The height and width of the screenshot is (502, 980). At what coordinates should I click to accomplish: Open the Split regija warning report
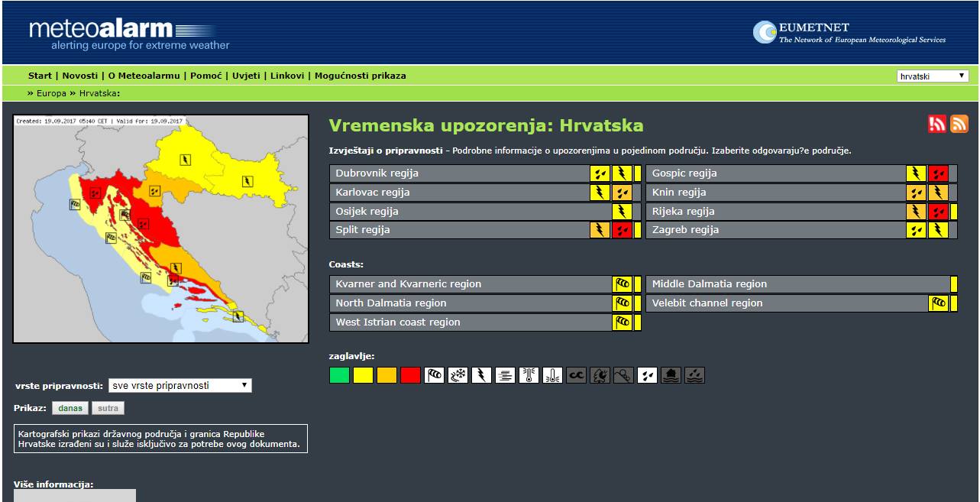[x=363, y=230]
